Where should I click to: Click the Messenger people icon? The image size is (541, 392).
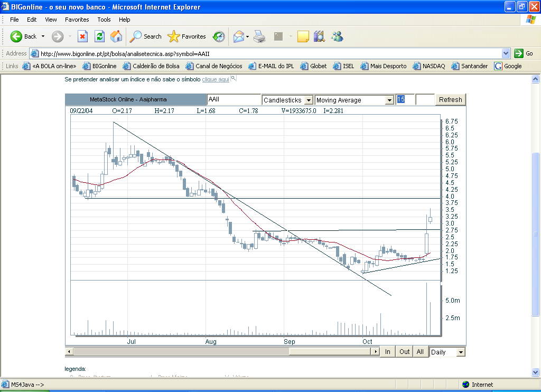337,36
